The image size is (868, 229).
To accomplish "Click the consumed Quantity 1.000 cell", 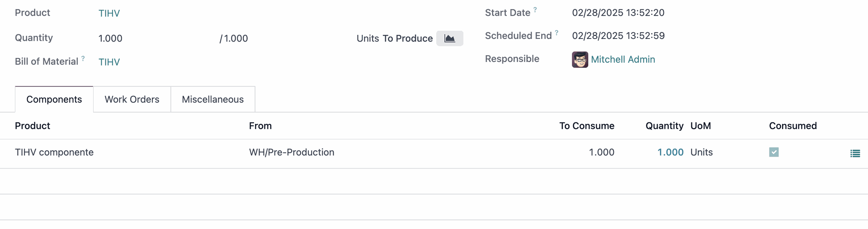I will pos(670,152).
